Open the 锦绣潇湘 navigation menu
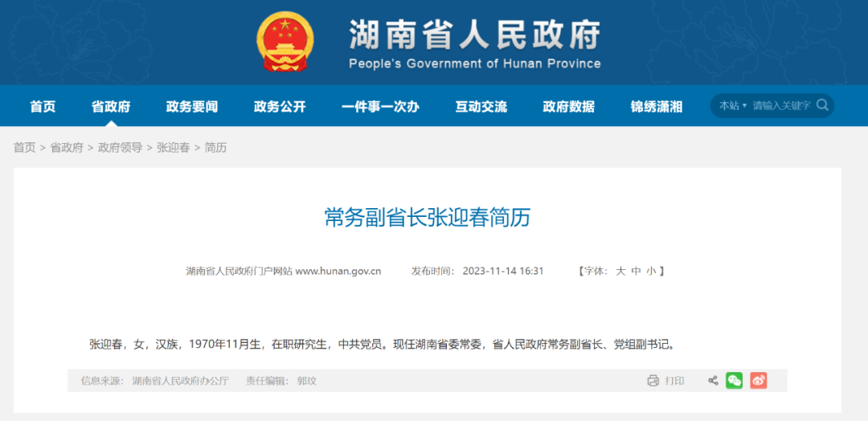 point(657,106)
